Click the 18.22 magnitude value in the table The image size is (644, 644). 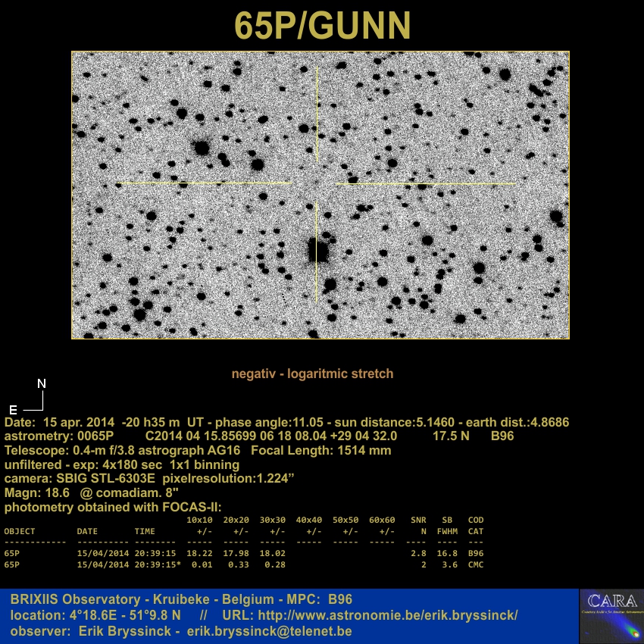[x=199, y=554]
